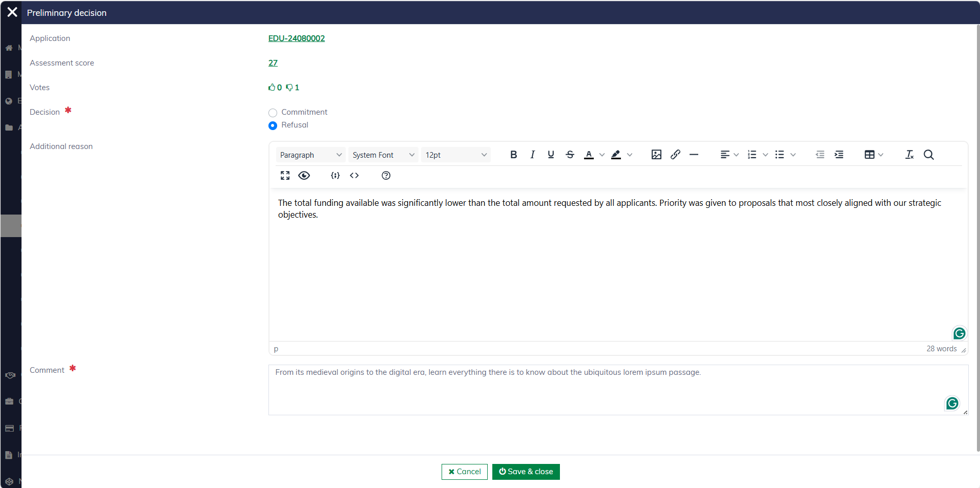
Task: Click the Bold formatting icon
Action: 513,155
